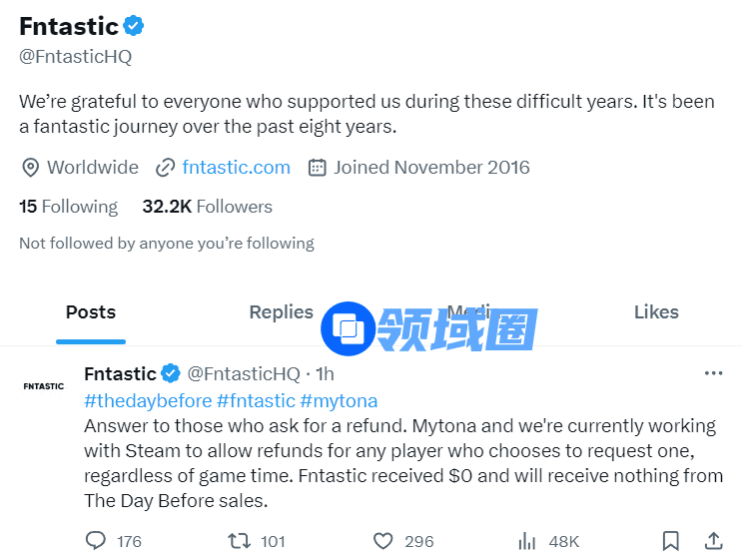Click the #thedaybefore hashtag
The width and height of the screenshot is (742, 560).
coord(148,400)
